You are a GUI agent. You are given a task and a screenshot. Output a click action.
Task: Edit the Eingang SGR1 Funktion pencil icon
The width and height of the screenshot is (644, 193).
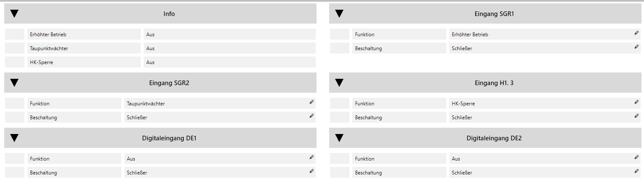(x=636, y=33)
